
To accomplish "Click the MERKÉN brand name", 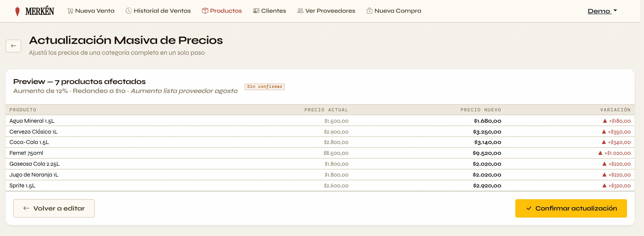I will coord(40,11).
